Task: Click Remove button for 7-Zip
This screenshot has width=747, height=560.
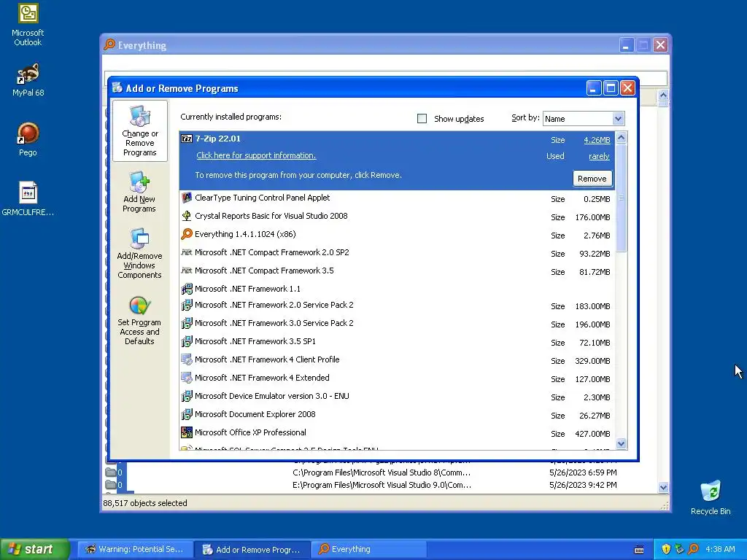Action: tap(592, 179)
